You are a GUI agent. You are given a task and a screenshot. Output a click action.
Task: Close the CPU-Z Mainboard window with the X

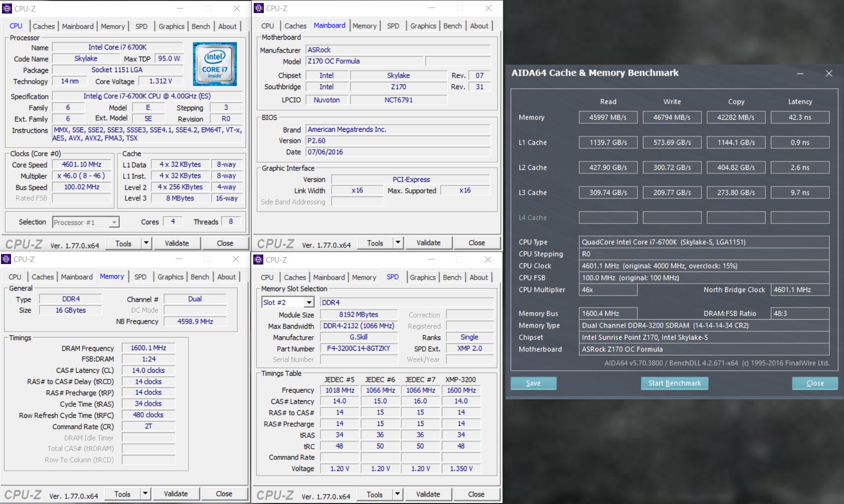(x=488, y=8)
